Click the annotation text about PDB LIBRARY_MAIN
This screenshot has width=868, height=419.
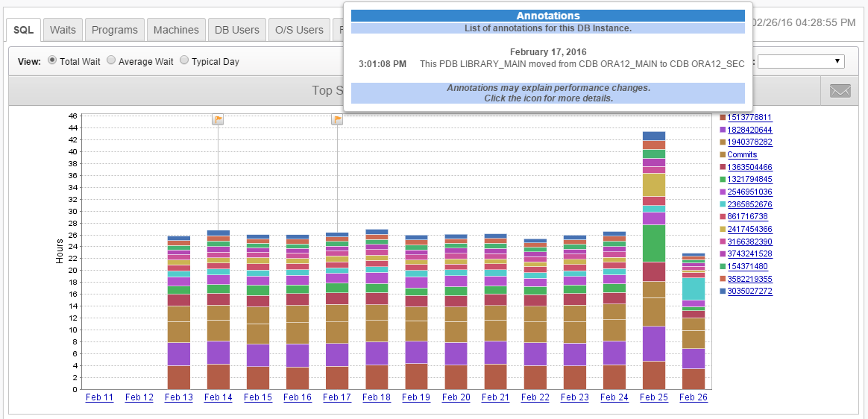click(x=582, y=64)
